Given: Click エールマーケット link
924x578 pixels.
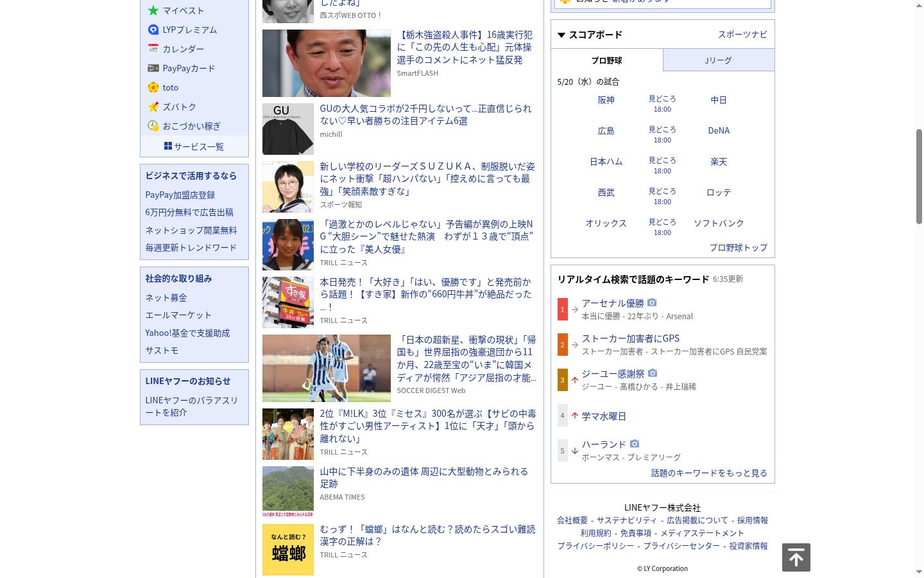Looking at the screenshot, I should click(178, 315).
